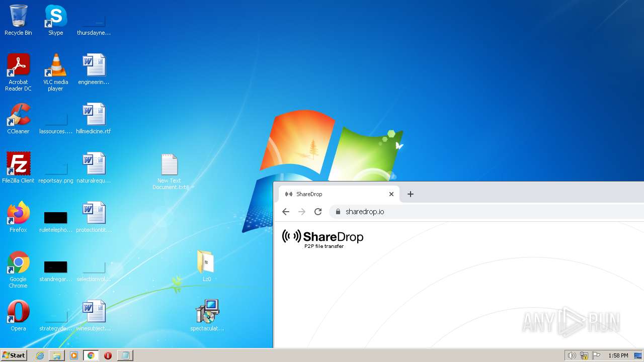This screenshot has height=362, width=644.
Task: Open Action Center flag icon
Action: (x=596, y=355)
